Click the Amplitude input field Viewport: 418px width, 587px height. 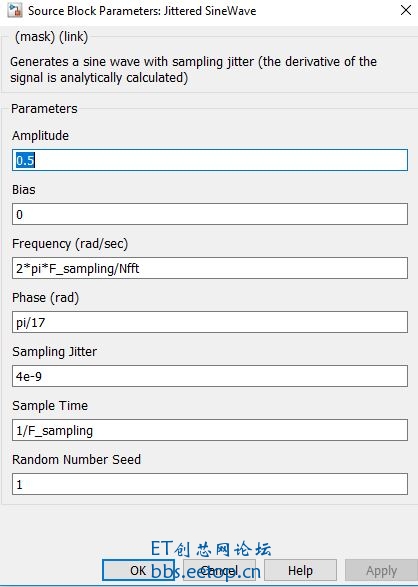point(210,160)
